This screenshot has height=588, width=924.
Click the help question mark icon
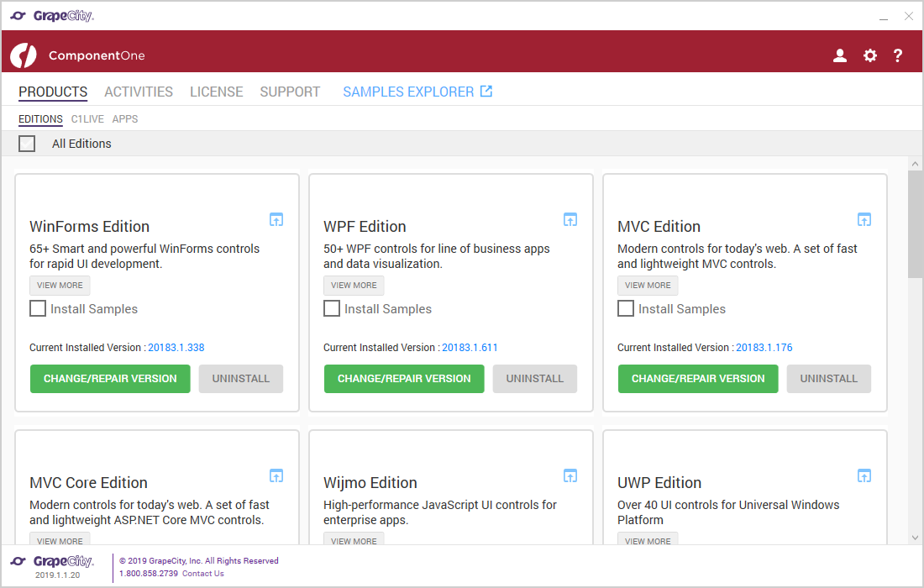click(897, 55)
